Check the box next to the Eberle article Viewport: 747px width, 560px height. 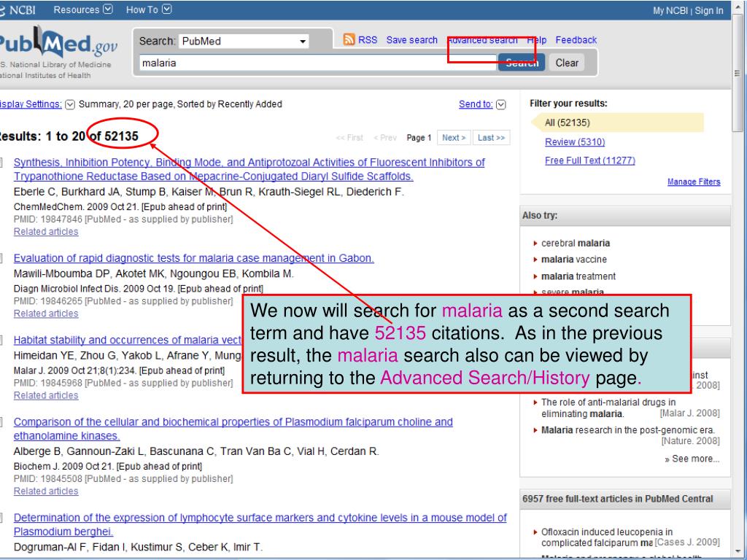pos(1,163)
